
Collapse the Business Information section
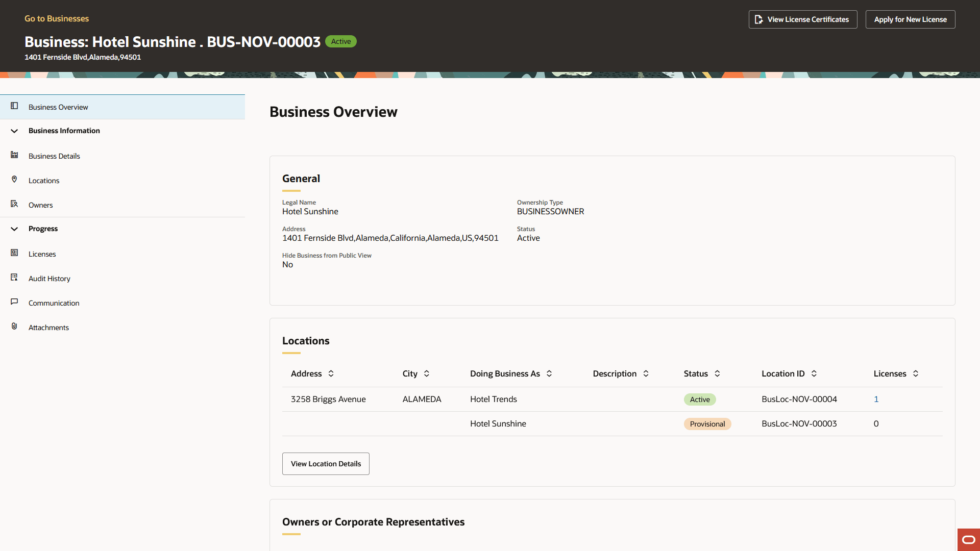click(x=14, y=131)
